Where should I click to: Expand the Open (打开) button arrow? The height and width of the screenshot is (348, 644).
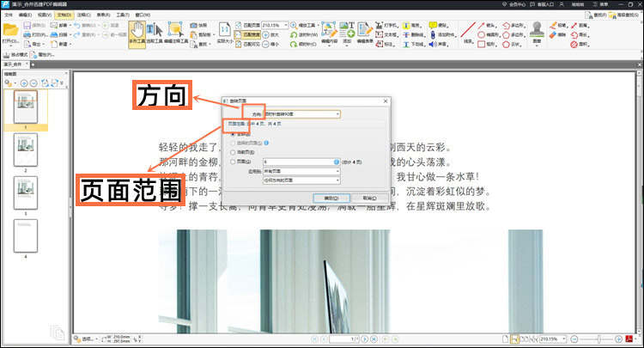click(10, 46)
